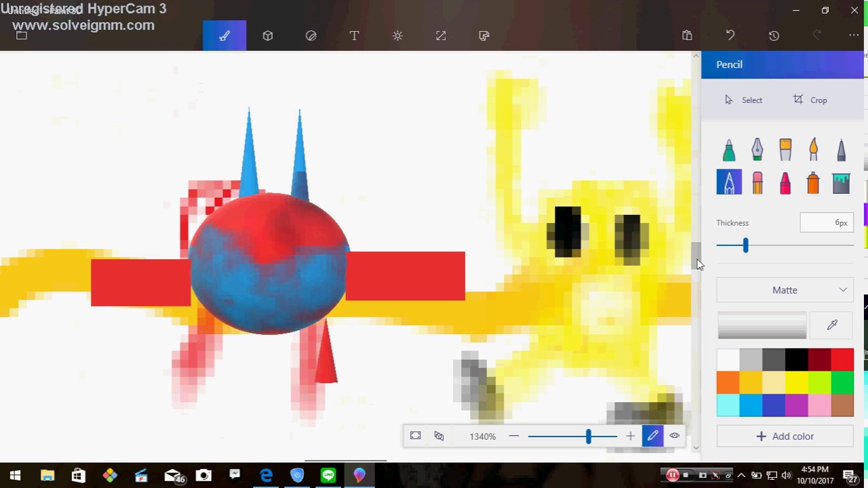Click the zoom out minus button
The width and height of the screenshot is (868, 488).
(514, 436)
